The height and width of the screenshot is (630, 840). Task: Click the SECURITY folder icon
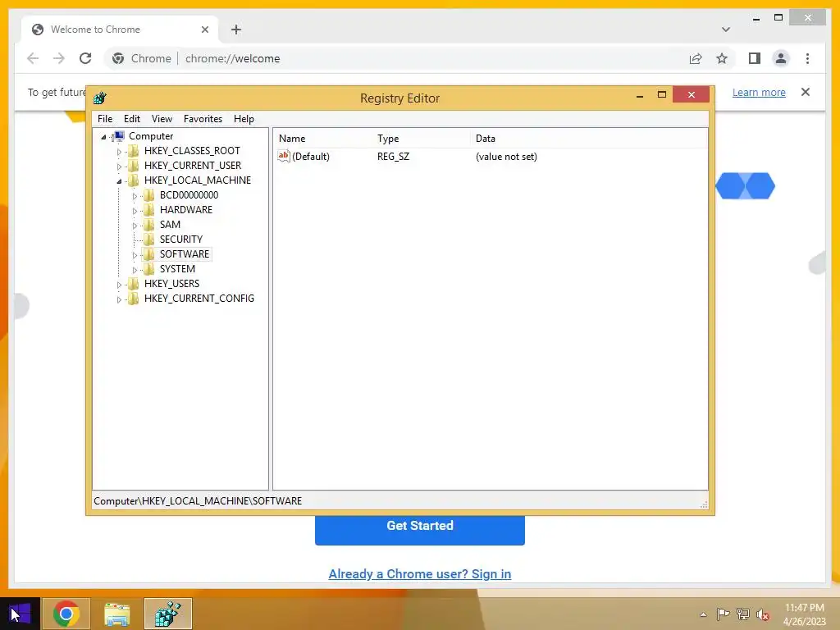(x=149, y=239)
